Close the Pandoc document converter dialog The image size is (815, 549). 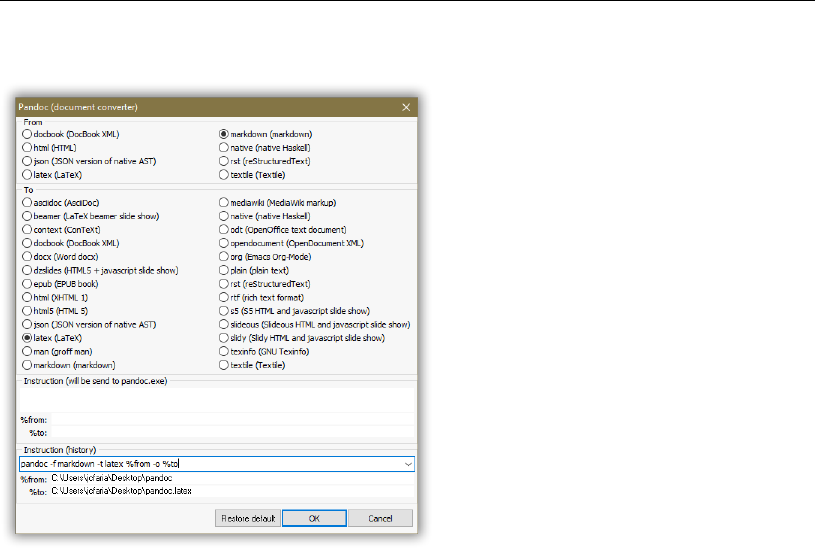(x=406, y=107)
